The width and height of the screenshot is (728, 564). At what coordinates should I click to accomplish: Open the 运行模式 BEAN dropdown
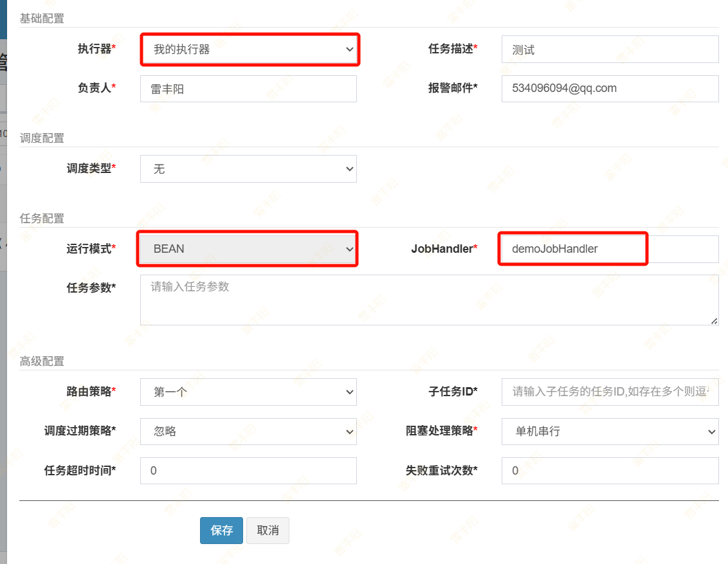tap(248, 249)
